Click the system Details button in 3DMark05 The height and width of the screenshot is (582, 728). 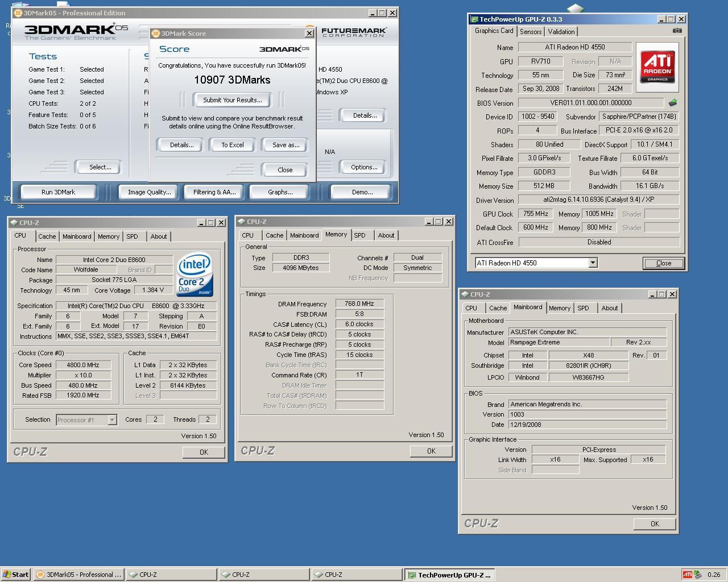pos(365,115)
